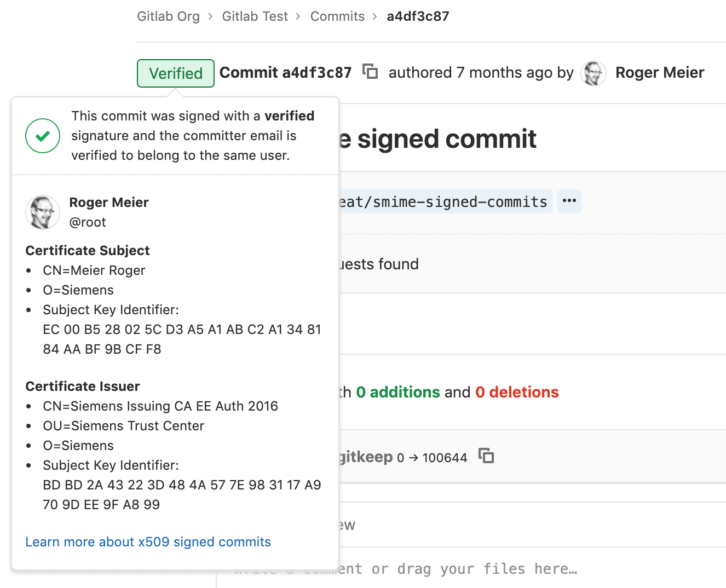Select the a4df3c87 breadcrumb entry
The width and height of the screenshot is (726, 588).
click(x=417, y=16)
